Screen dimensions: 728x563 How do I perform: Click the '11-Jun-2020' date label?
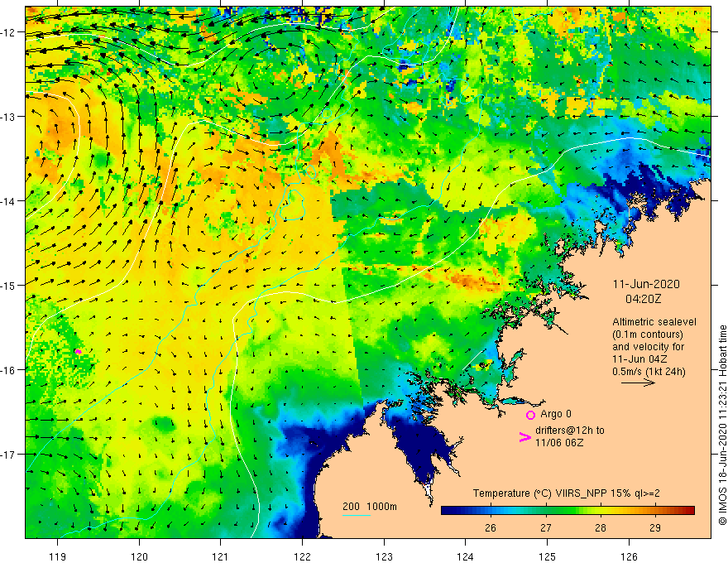point(646,284)
